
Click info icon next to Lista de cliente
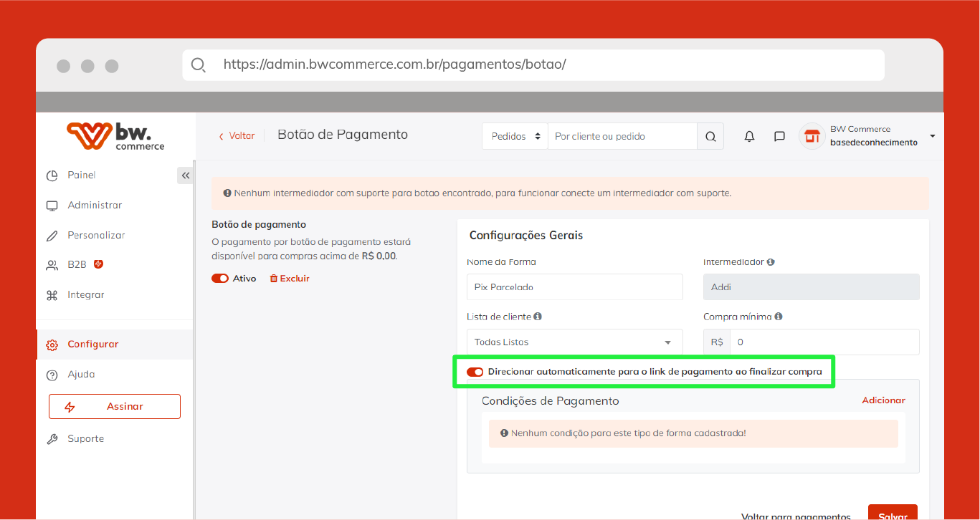[538, 317]
